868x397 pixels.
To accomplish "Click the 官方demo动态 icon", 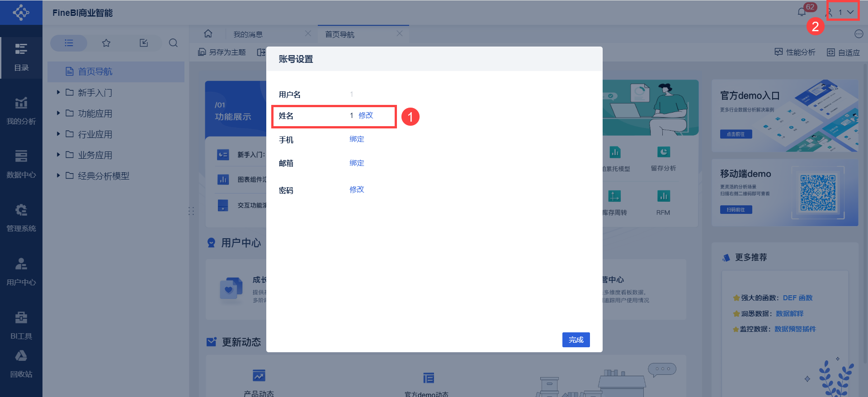I will point(428,378).
